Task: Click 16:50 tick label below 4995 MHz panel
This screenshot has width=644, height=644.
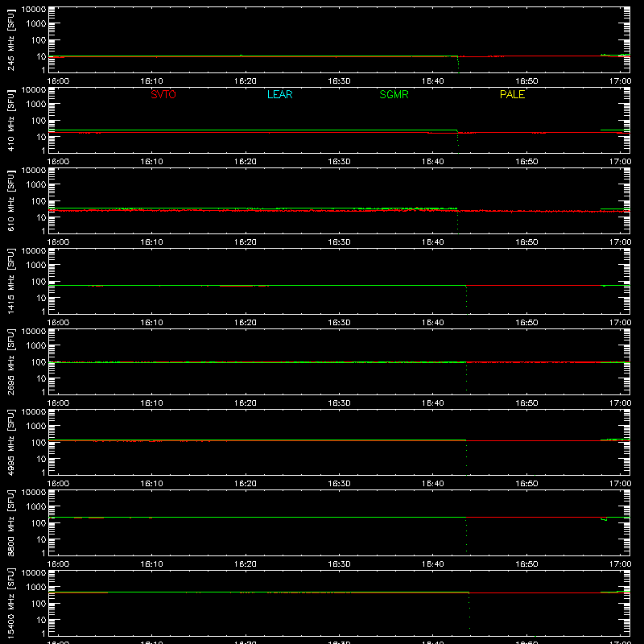Action: (x=526, y=484)
